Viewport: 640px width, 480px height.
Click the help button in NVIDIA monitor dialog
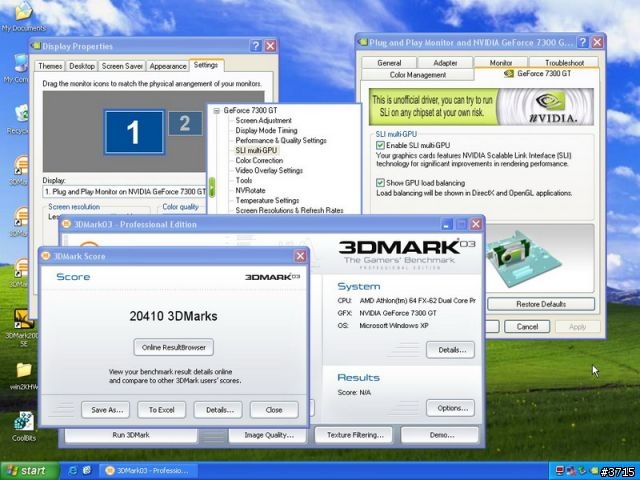(583, 42)
